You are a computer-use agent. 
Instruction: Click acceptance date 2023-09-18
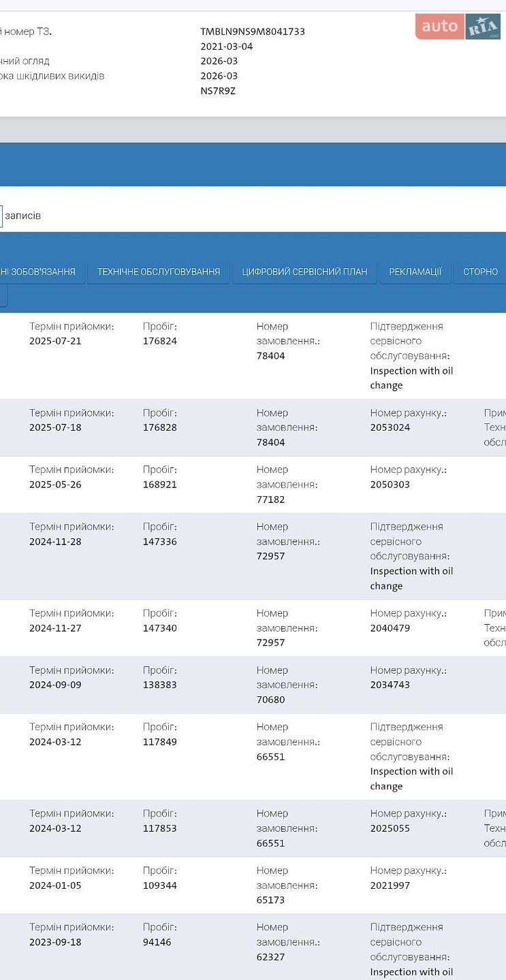55,942
